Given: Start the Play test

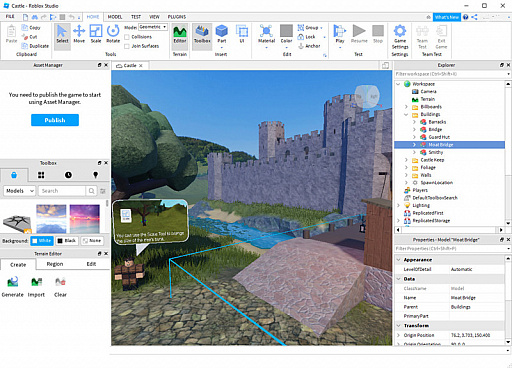Looking at the screenshot, I should point(340,34).
